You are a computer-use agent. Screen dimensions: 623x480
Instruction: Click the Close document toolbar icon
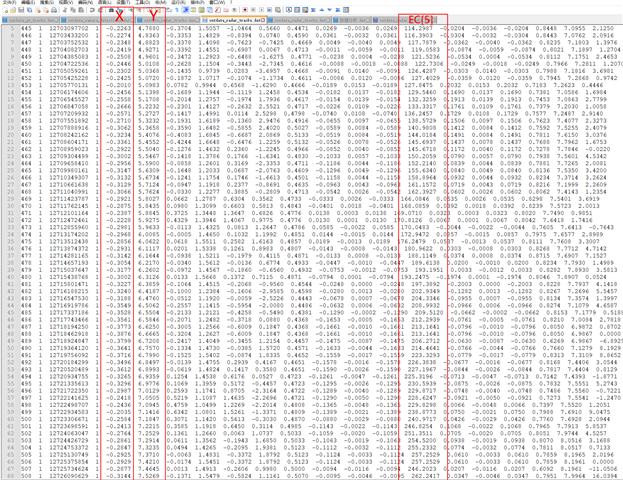pos(38,10)
